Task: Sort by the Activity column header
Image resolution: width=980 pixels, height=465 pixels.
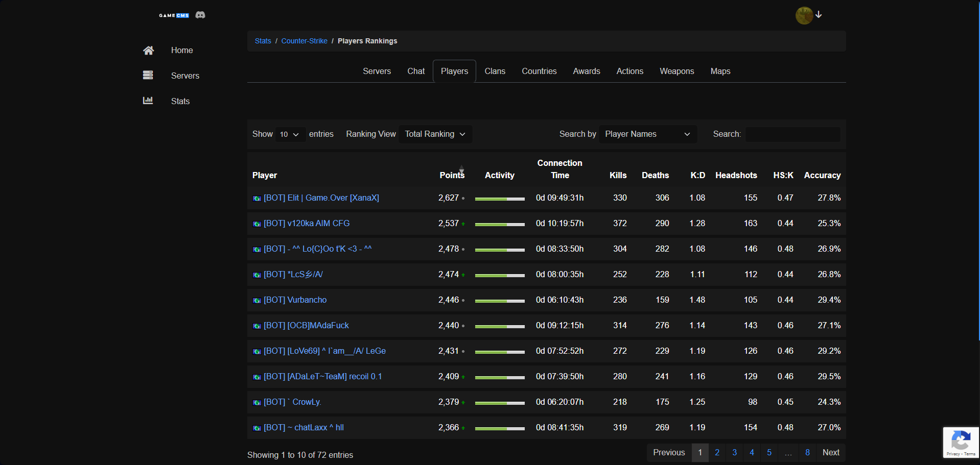Action: coord(500,176)
